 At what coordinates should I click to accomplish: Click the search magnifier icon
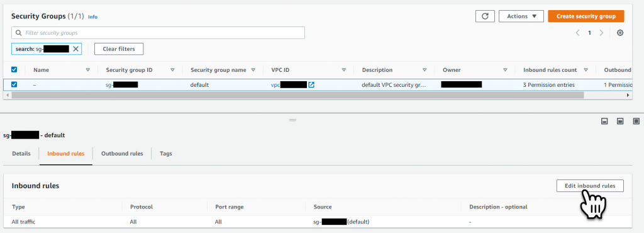(18, 33)
